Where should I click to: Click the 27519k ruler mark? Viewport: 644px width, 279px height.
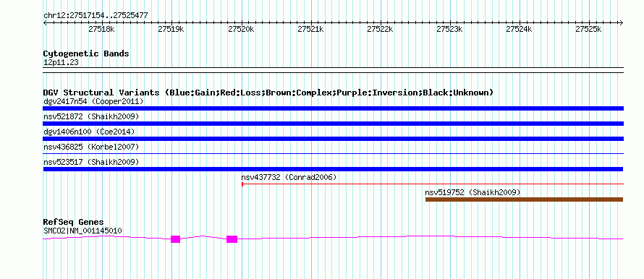coord(171,29)
